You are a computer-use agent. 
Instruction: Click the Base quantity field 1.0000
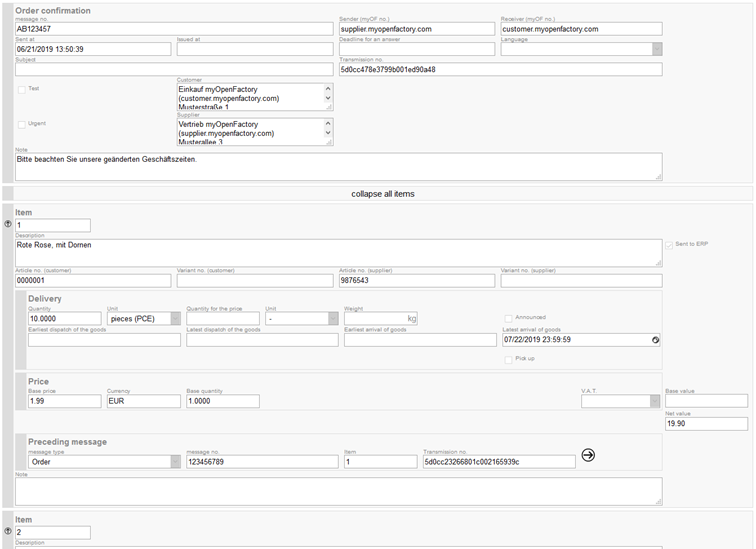223,401
